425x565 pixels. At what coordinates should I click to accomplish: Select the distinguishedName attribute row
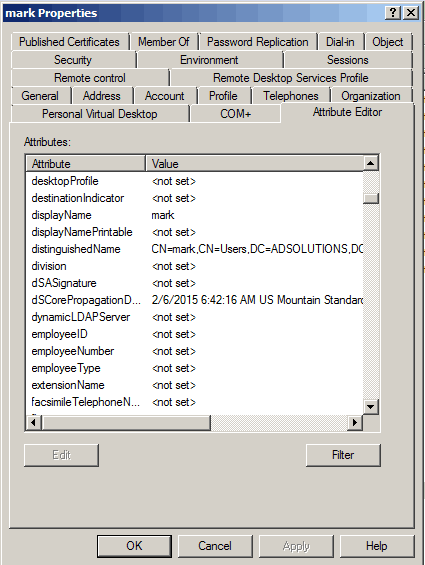(195, 249)
